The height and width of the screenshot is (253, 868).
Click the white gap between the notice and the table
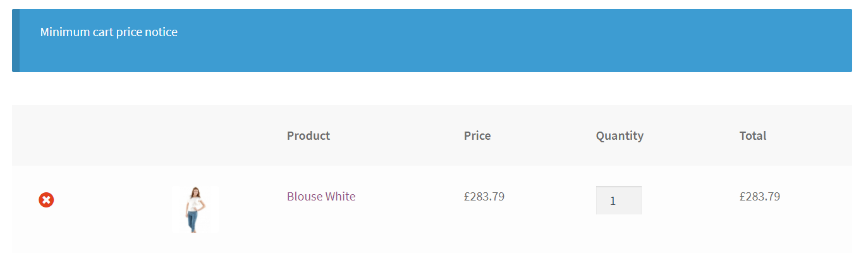(432, 89)
